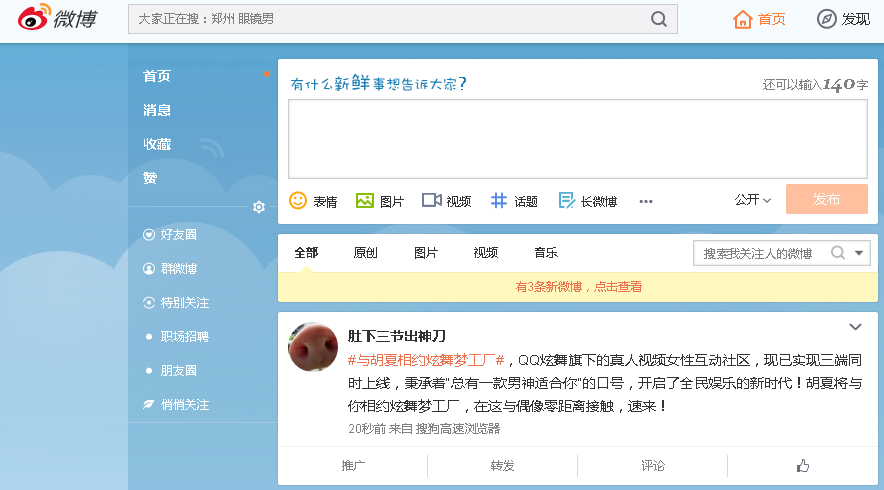
Task: Click the sidebar settings gear icon
Action: pyautogui.click(x=259, y=207)
